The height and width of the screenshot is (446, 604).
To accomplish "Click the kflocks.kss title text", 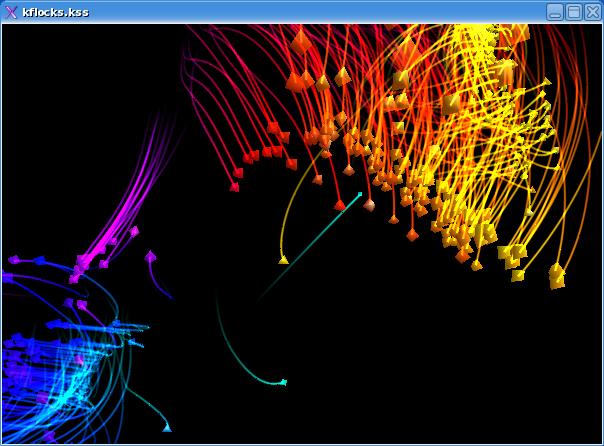I will point(55,12).
